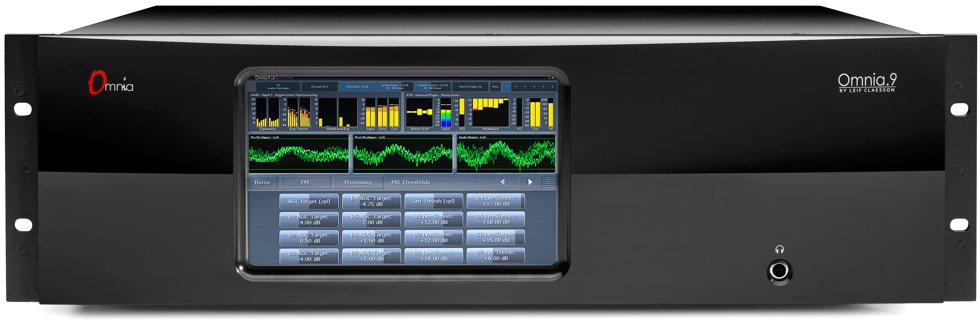Adjust the B1 Lim Thresh +12.00 dB slider

click(x=433, y=219)
